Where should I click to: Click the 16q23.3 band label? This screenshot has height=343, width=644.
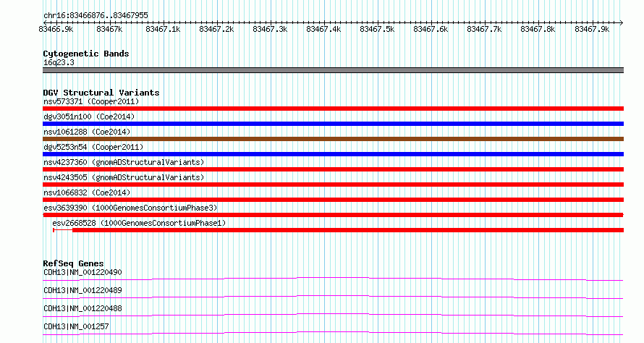click(59, 62)
